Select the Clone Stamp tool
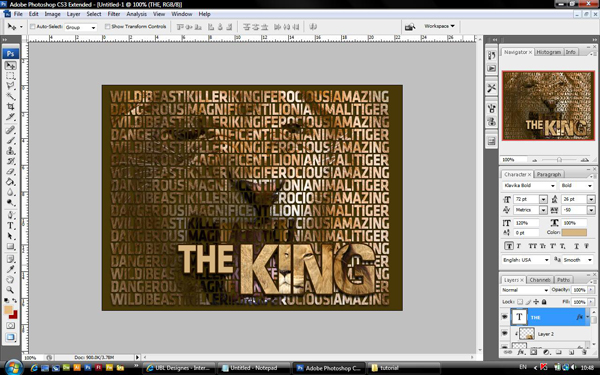600x375 pixels. pyautogui.click(x=10, y=151)
